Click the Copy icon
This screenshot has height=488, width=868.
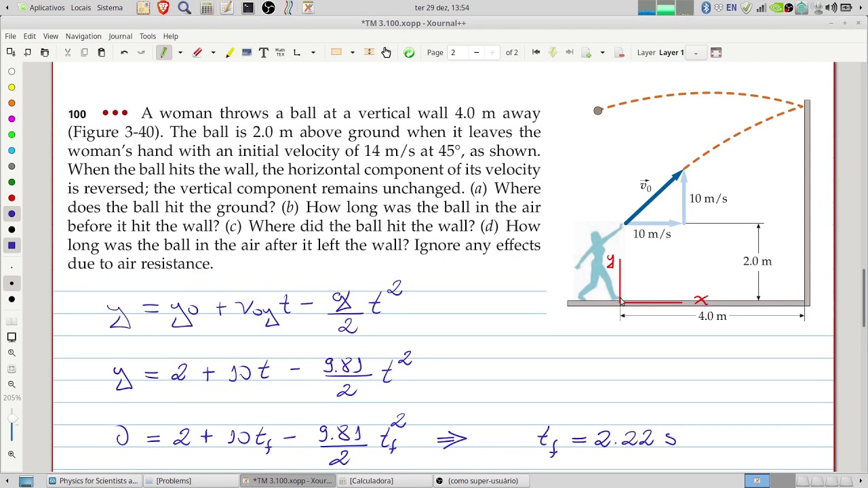[x=84, y=52]
